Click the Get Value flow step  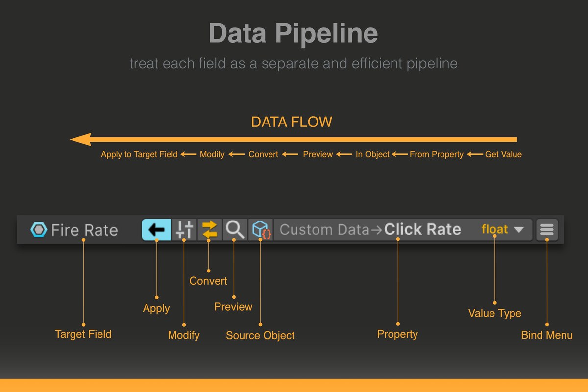[x=503, y=154]
